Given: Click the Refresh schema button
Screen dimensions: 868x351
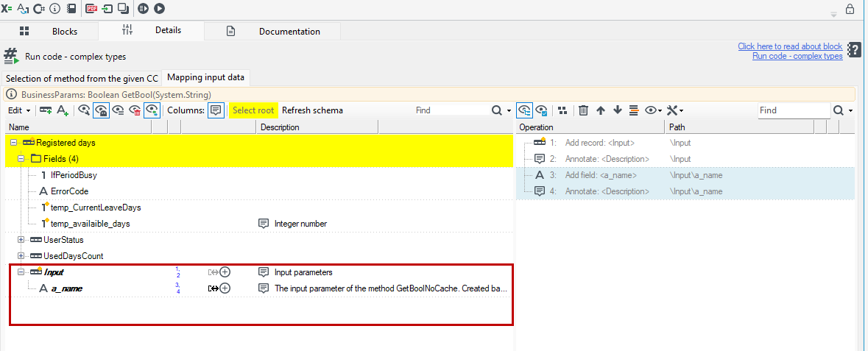Looking at the screenshot, I should (x=313, y=110).
